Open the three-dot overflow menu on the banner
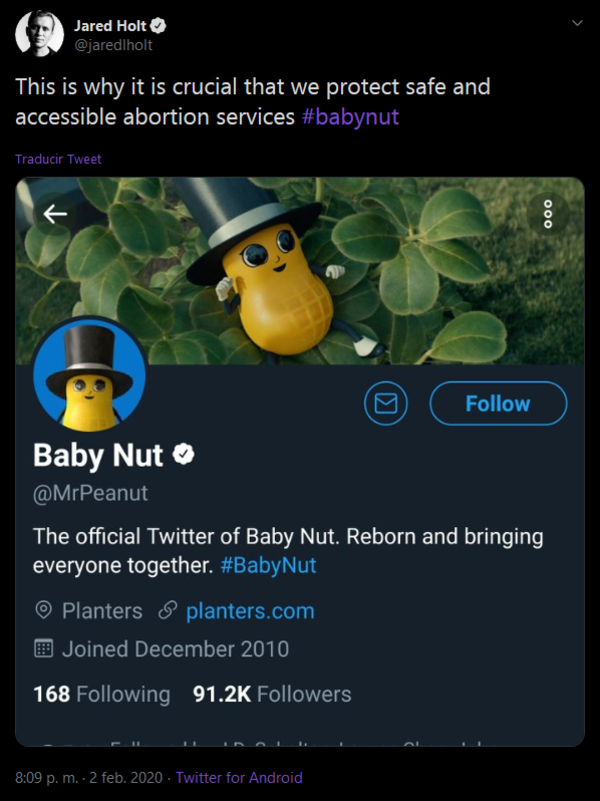The image size is (600, 801). [547, 213]
